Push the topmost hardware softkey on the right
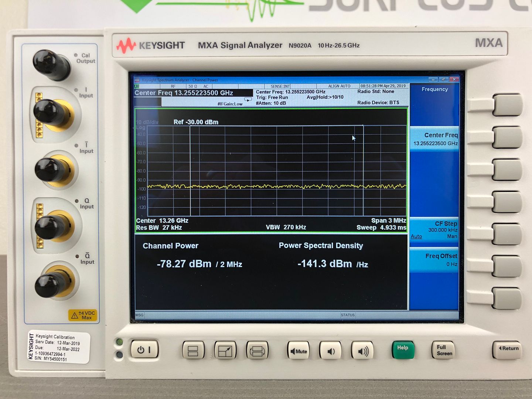 coord(507,105)
